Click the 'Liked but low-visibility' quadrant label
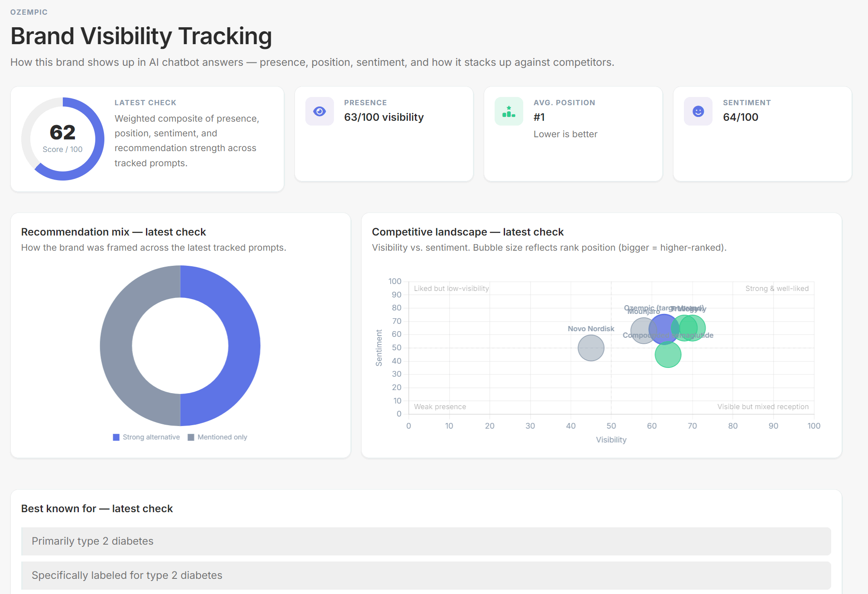This screenshot has width=868, height=594. coord(451,289)
